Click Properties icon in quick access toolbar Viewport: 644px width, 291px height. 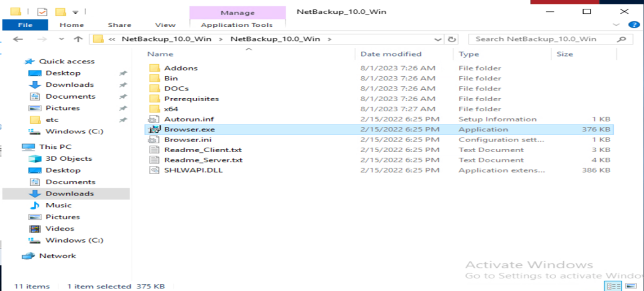42,12
